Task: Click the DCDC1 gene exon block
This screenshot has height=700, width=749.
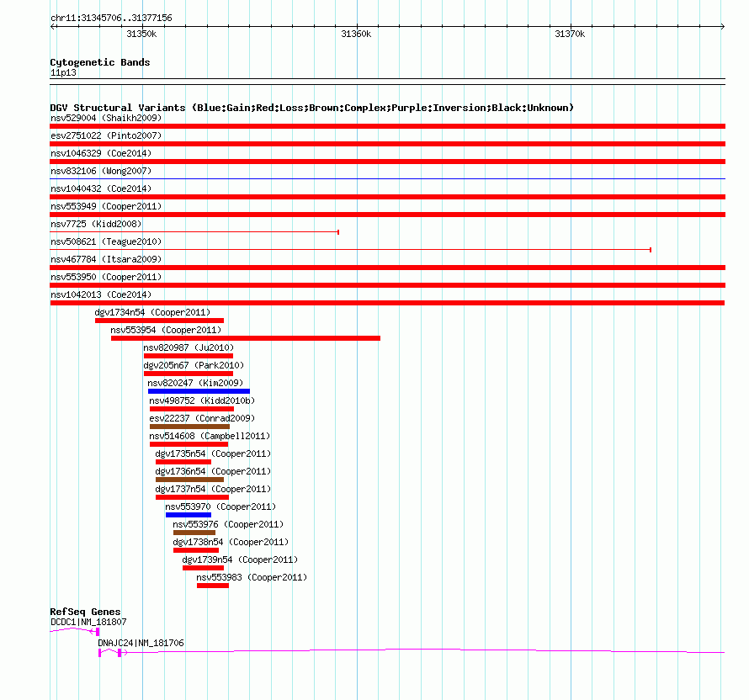Action: click(x=98, y=632)
